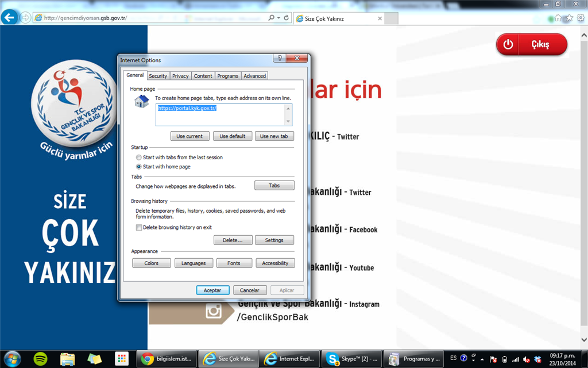
Task: Switch to the Chrome bilgiislem window
Action: click(166, 359)
